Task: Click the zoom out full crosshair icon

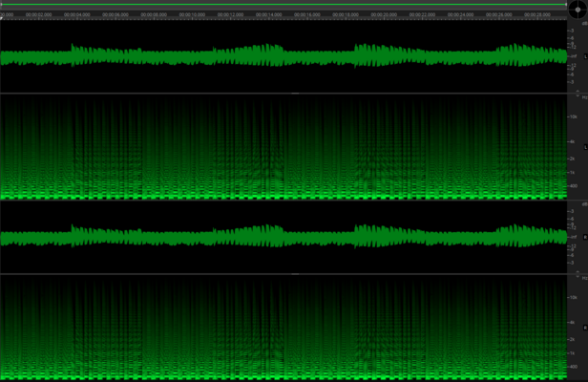Action: click(x=577, y=10)
